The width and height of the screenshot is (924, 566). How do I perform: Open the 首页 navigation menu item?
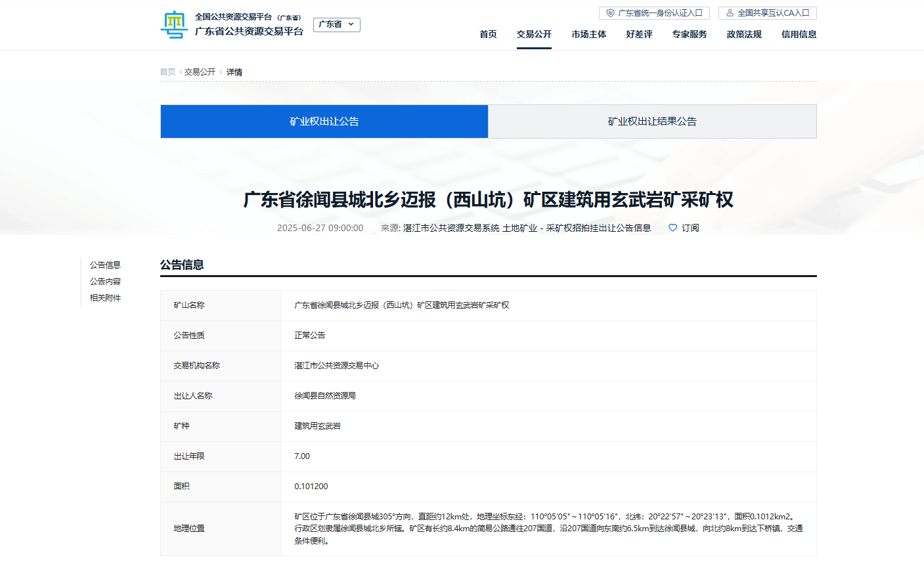click(488, 34)
